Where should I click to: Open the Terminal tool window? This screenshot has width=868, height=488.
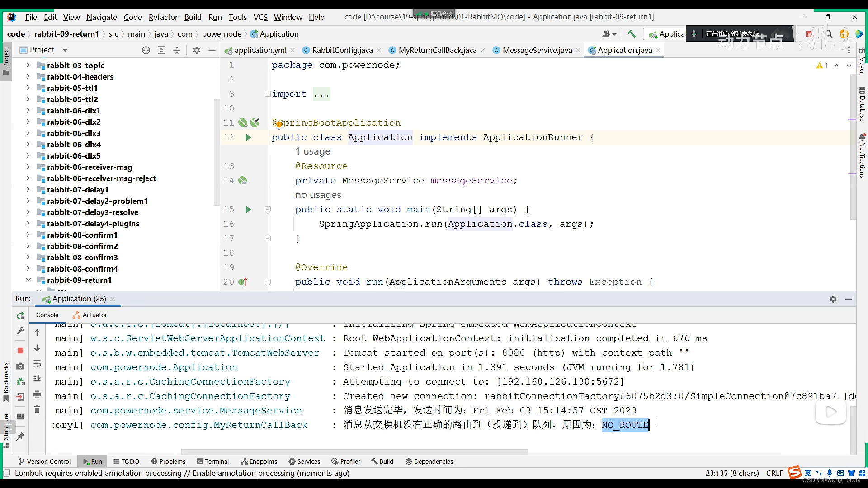pyautogui.click(x=212, y=461)
